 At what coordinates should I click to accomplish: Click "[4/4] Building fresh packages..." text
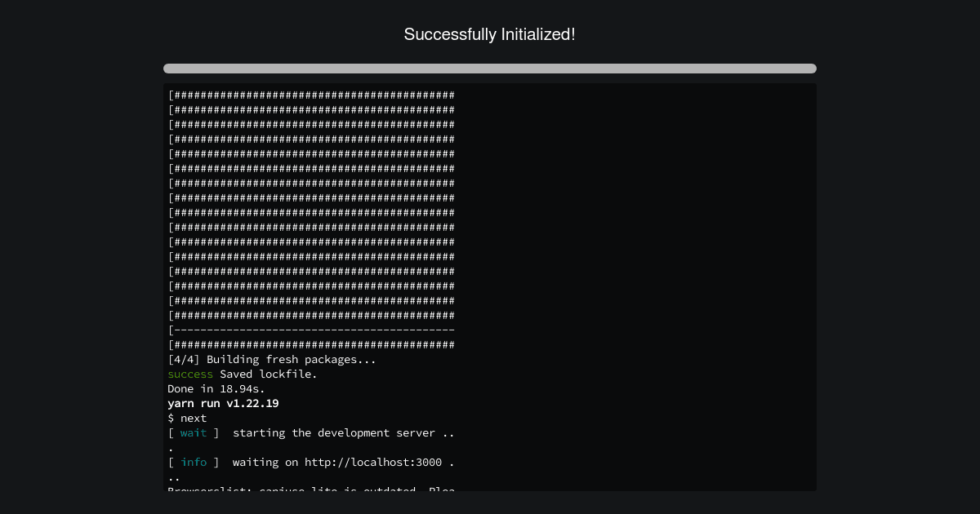(x=272, y=360)
